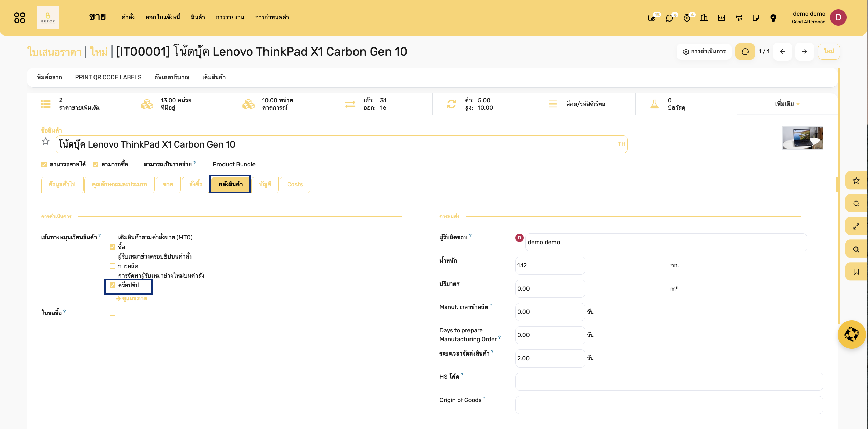Screen dimensions: 868x429
Task: Click the company buildings icon
Action: point(704,18)
